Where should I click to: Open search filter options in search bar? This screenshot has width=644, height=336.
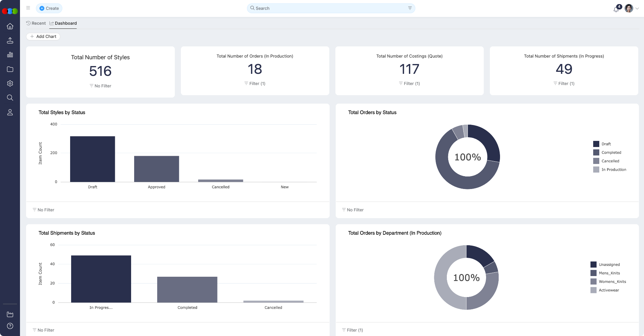410,8
